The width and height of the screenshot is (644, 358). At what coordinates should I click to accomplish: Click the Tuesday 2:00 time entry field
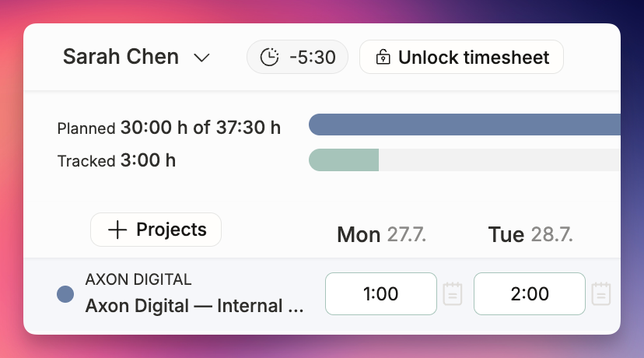[530, 294]
